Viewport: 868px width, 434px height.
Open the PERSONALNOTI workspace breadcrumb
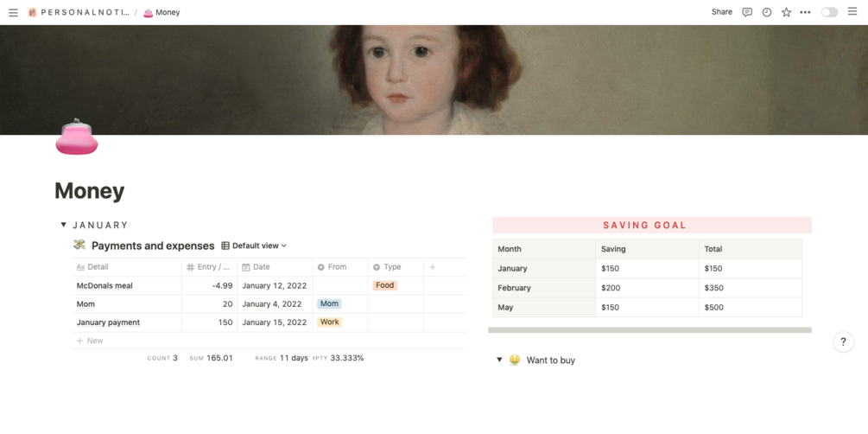tap(78, 12)
